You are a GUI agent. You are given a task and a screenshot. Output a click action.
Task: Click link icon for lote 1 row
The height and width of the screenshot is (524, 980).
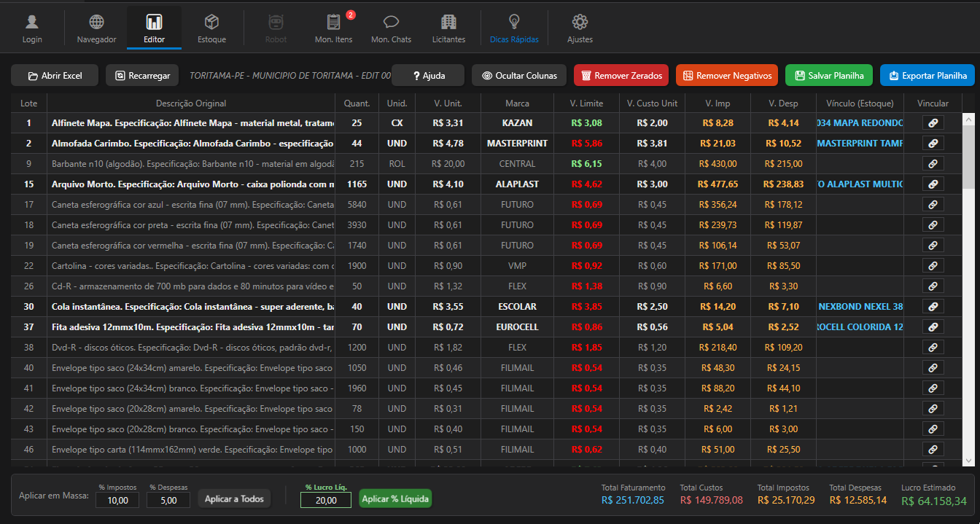tap(933, 123)
